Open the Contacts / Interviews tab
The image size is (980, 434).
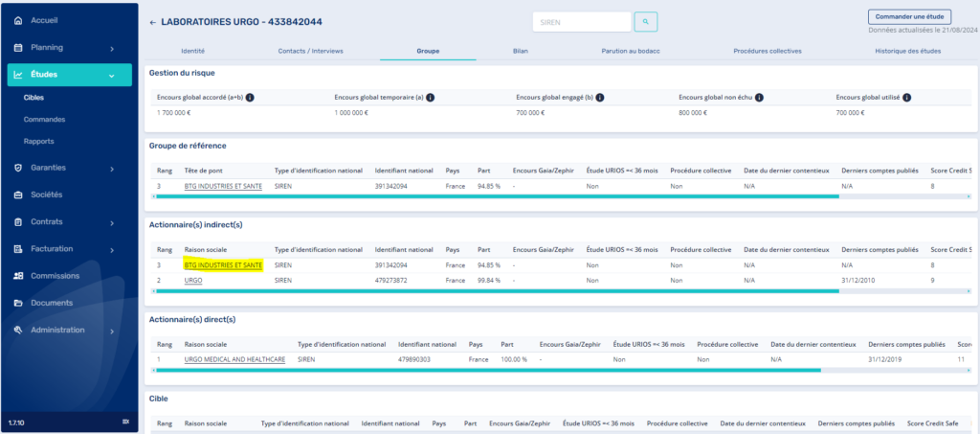point(311,51)
